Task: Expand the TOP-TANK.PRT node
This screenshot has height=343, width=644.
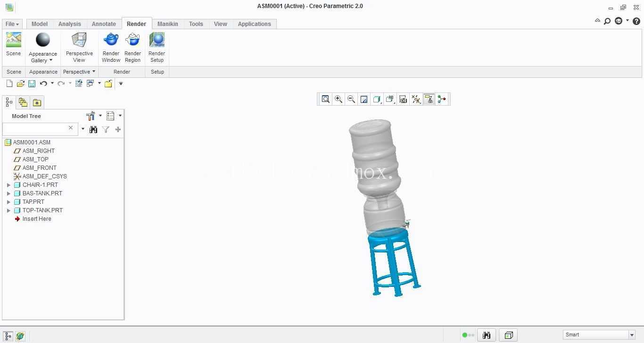Action: [x=8, y=210]
